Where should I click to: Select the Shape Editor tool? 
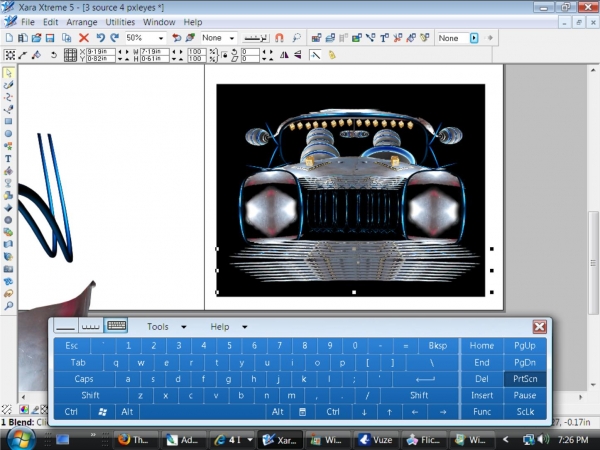(x=8, y=97)
